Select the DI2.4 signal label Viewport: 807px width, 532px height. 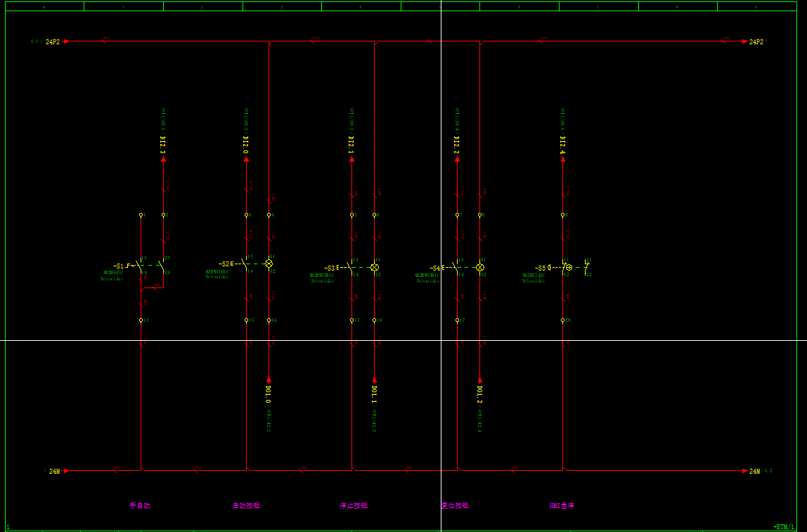[x=562, y=145]
